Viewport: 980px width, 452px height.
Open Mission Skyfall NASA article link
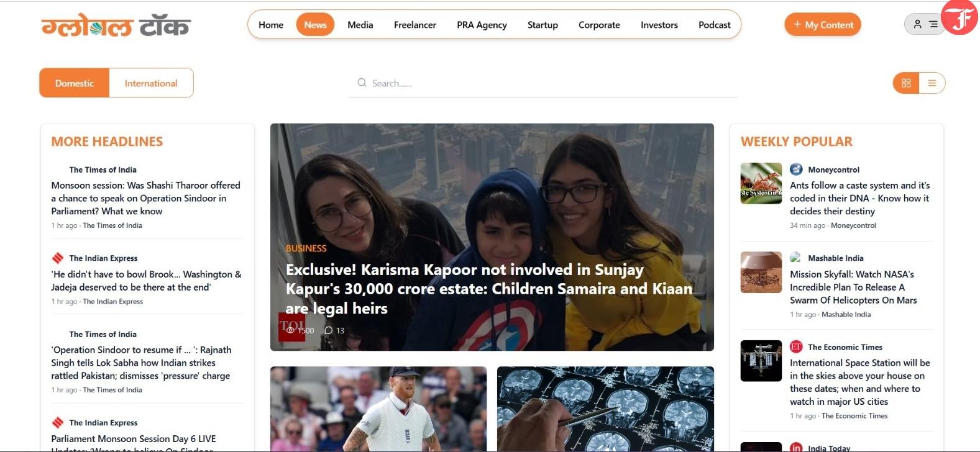(853, 287)
